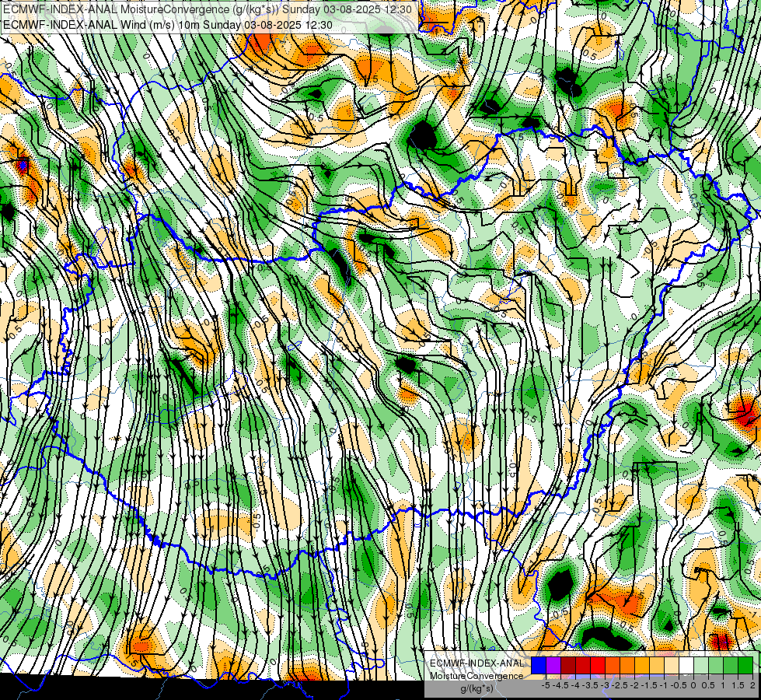The height and width of the screenshot is (700, 761).
Task: Click the MoistureConvergence title line at the top
Action: [x=208, y=9]
